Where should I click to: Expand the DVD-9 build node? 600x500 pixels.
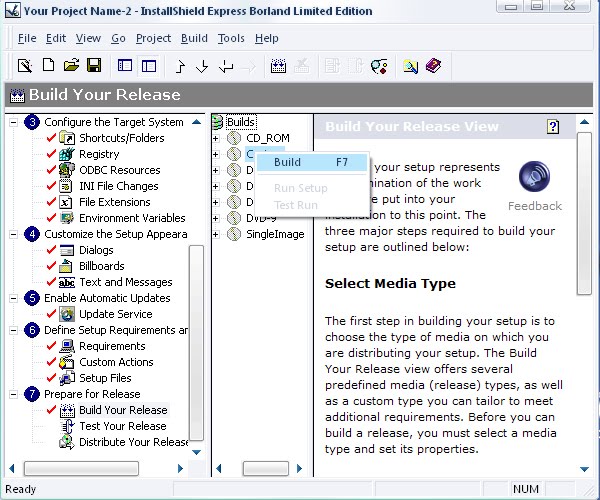[x=216, y=218]
